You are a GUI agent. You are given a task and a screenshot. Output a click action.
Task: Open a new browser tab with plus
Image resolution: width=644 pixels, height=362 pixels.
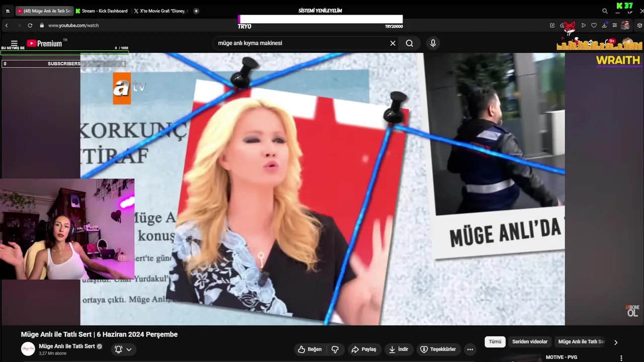click(x=196, y=11)
